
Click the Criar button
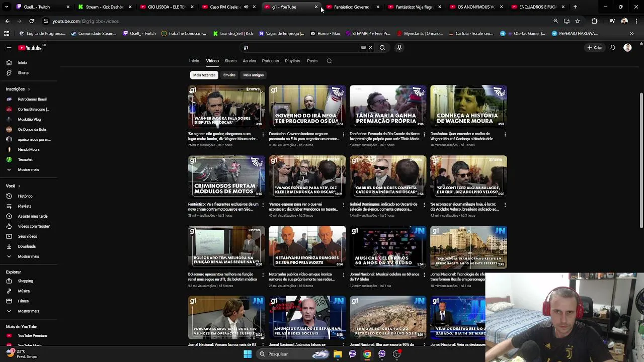594,48
